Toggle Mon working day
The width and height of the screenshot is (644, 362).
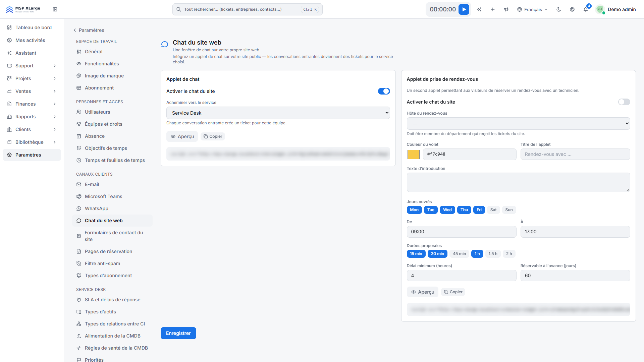tap(414, 210)
